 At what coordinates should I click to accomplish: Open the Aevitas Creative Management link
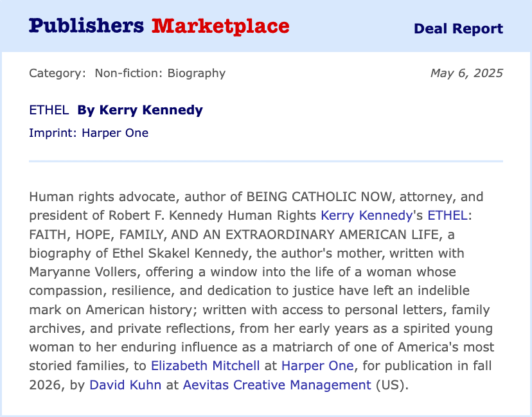(277, 385)
